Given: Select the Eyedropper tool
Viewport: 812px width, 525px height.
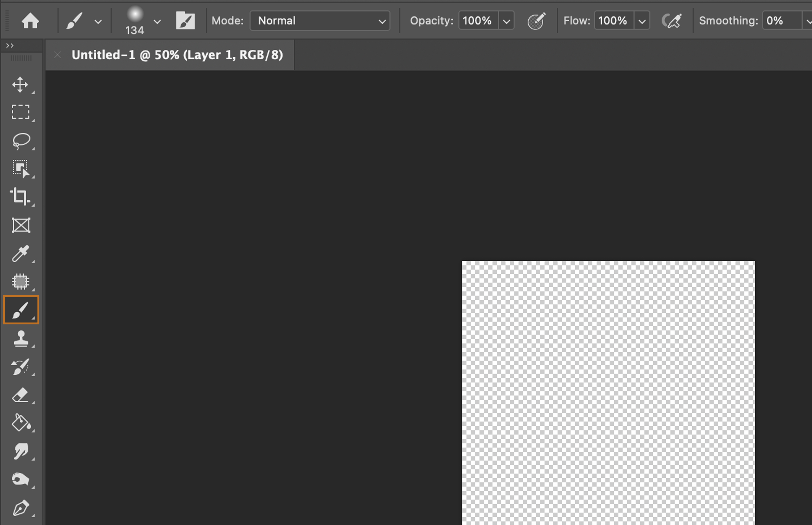Looking at the screenshot, I should pyautogui.click(x=20, y=253).
